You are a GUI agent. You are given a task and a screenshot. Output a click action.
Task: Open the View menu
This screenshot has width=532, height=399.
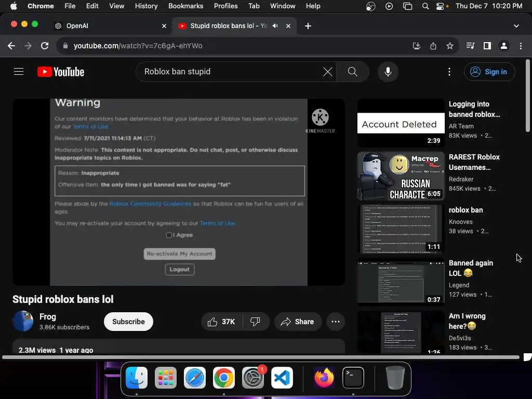tap(116, 6)
